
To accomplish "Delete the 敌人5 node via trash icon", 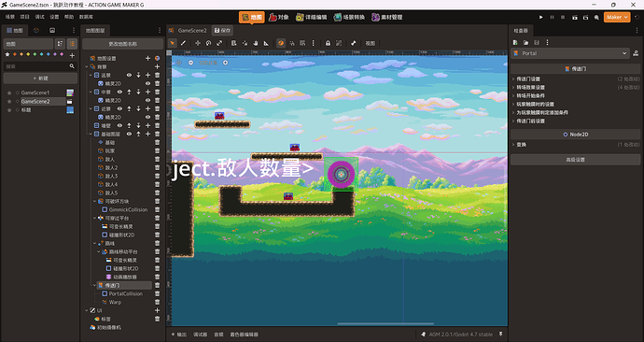I will [x=157, y=192].
